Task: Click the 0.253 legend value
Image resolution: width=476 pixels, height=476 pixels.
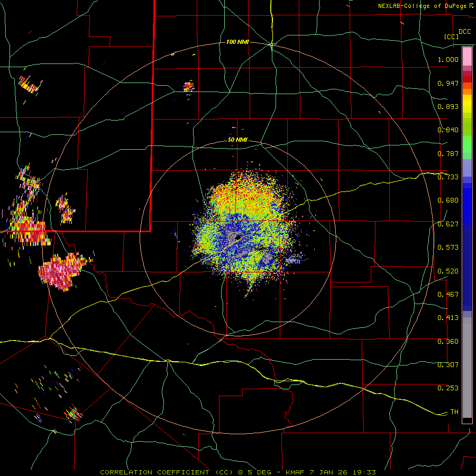Action: pyautogui.click(x=448, y=388)
